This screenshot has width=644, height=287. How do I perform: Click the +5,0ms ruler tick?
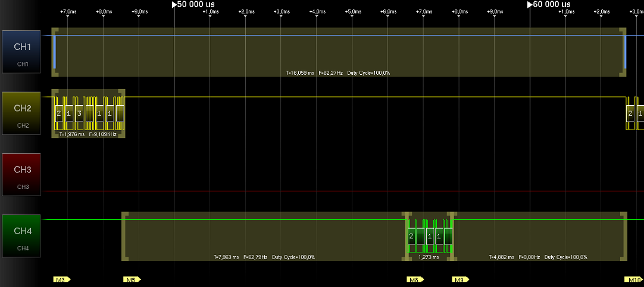point(352,11)
